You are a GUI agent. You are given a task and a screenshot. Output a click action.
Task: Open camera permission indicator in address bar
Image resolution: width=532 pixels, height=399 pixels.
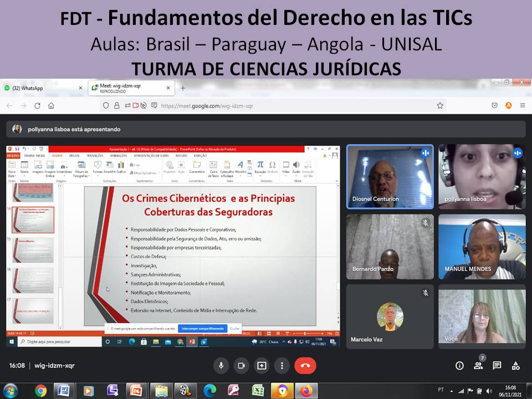point(136,105)
